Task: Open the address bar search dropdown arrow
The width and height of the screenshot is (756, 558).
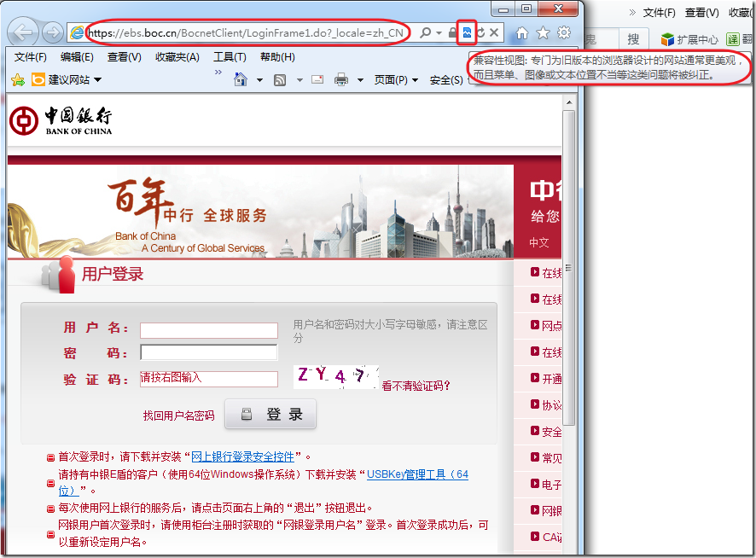Action: coord(439,32)
